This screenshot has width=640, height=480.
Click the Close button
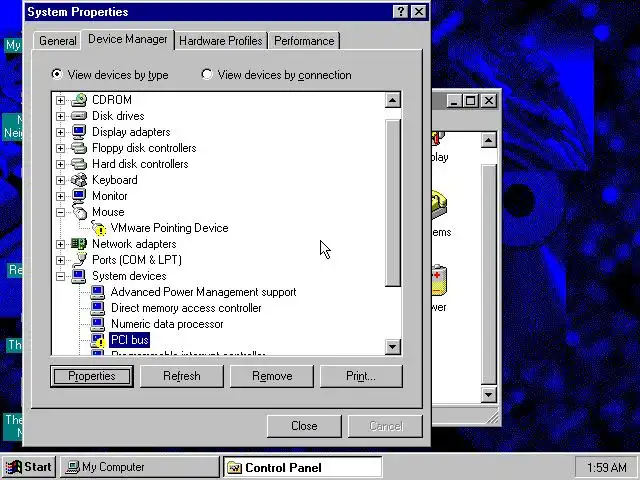[304, 426]
